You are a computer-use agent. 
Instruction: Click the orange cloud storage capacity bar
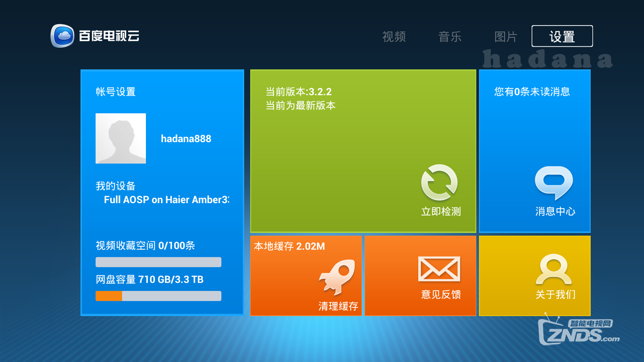pyautogui.click(x=158, y=296)
